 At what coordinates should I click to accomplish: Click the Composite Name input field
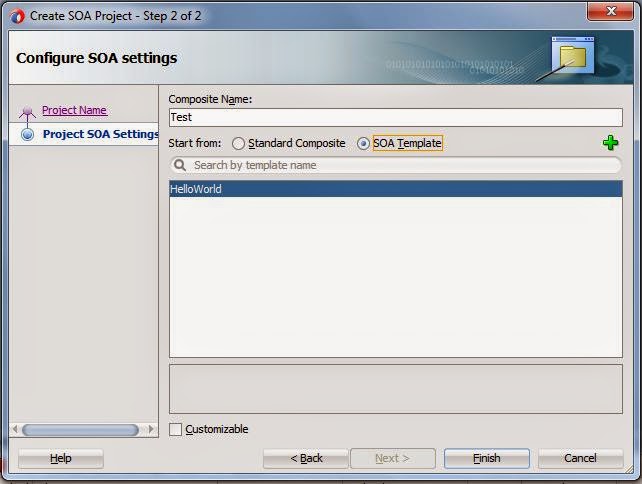click(396, 118)
